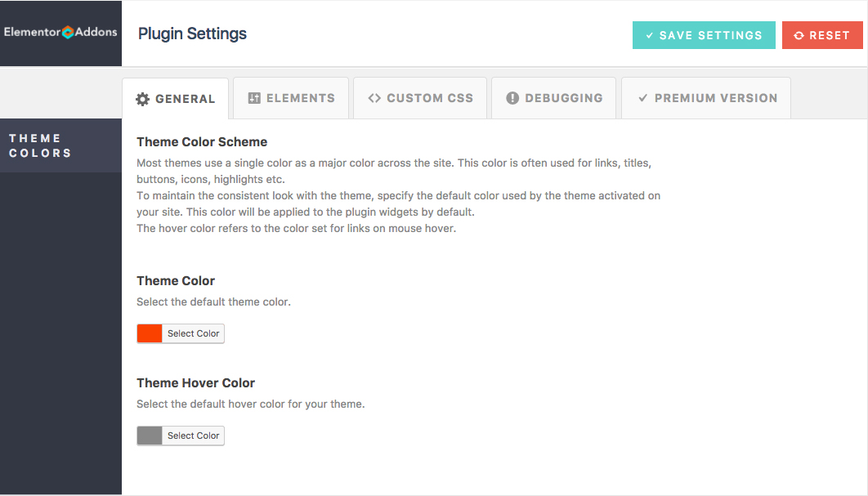
Task: Click the checkmark icon on Premium Version tab
Action: (642, 98)
